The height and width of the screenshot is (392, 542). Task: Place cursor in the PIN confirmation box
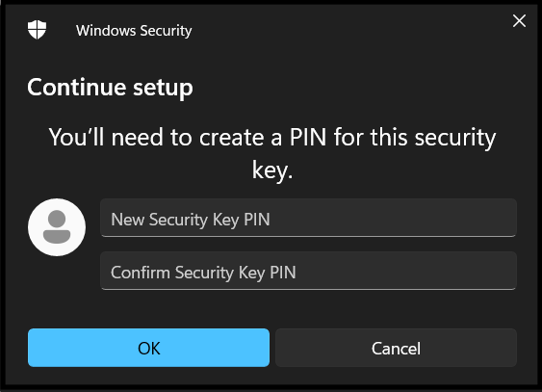308,271
